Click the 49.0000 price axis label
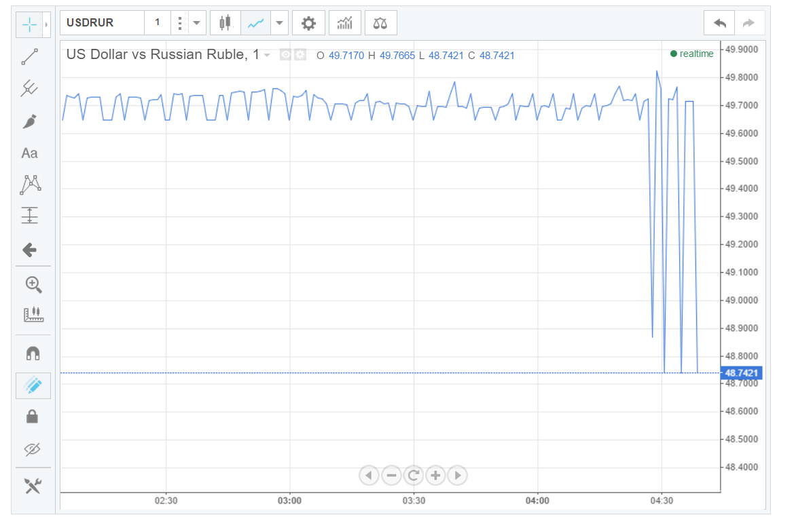The image size is (796, 532). pos(742,300)
